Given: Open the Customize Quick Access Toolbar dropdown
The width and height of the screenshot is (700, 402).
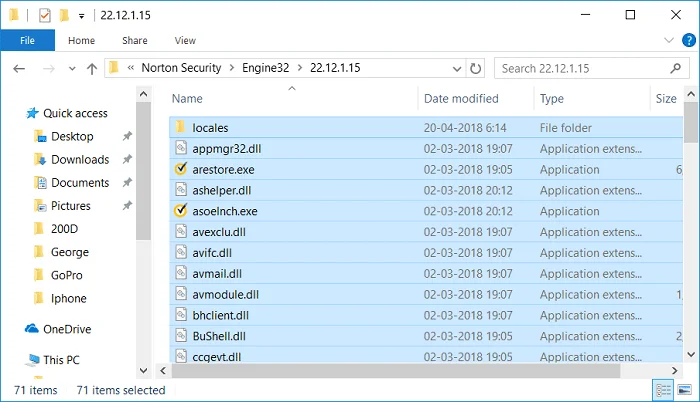Looking at the screenshot, I should point(81,17).
